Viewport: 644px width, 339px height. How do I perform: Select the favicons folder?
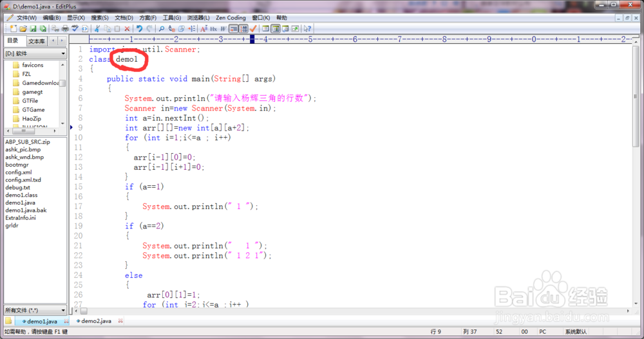(x=32, y=65)
